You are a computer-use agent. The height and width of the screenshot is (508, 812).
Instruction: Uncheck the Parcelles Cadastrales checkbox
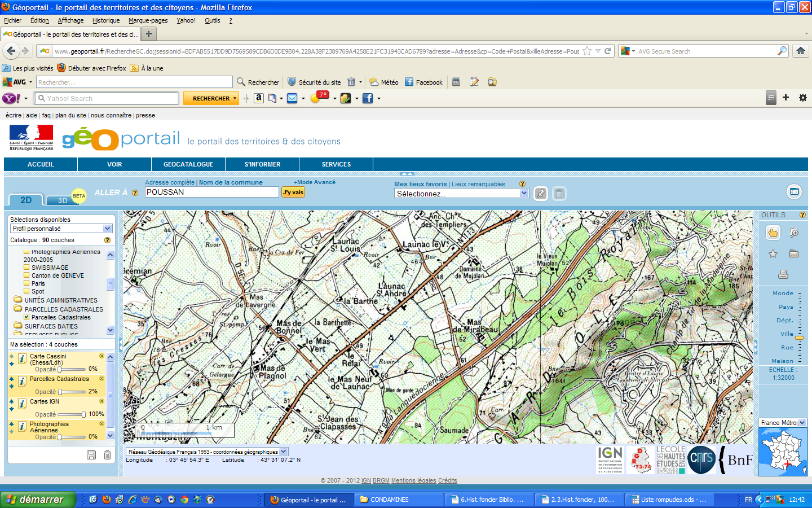(27, 317)
